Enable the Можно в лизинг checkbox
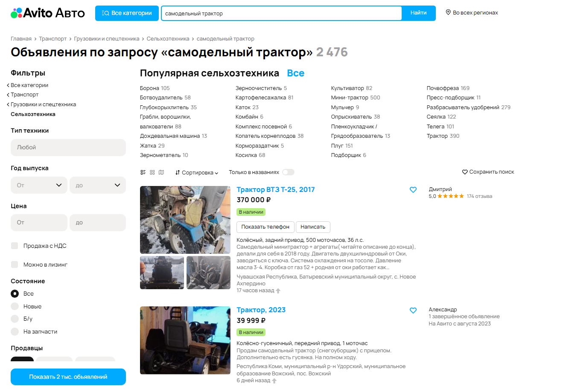The height and width of the screenshot is (392, 569). click(15, 264)
